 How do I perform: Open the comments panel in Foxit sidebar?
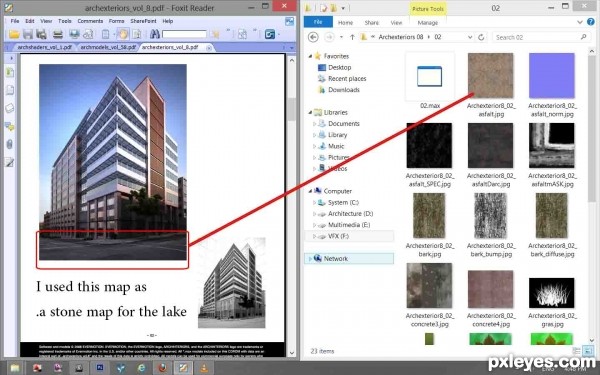(x=10, y=126)
